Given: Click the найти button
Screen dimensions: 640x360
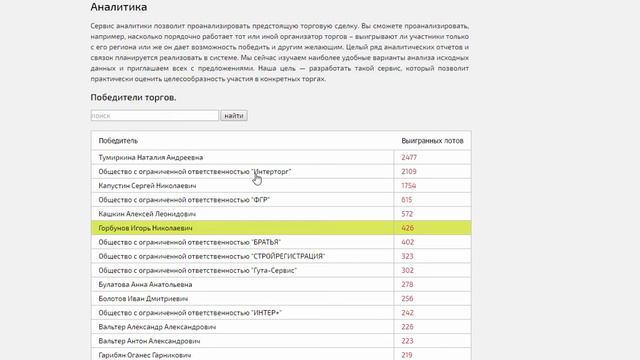Looking at the screenshot, I should (234, 116).
